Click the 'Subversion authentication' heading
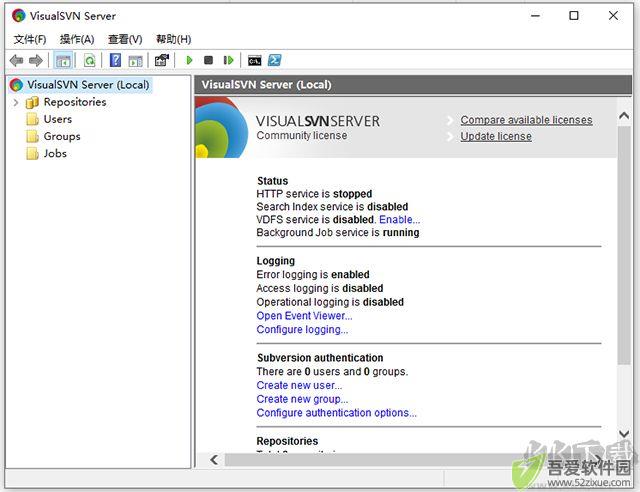640x492 pixels. [320, 358]
